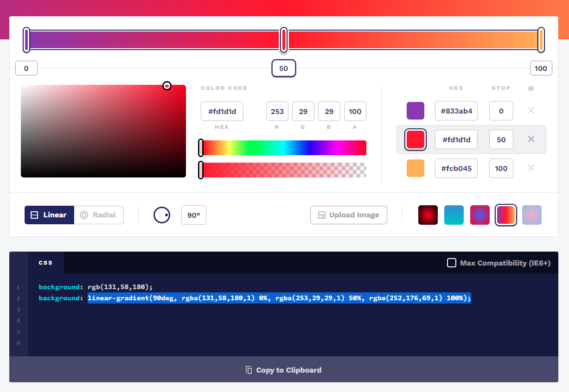Click Copy to Clipboard

pyautogui.click(x=283, y=370)
